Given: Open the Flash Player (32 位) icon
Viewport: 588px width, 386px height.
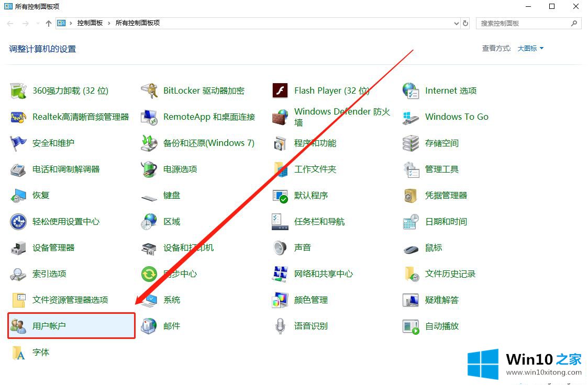Looking at the screenshot, I should coord(280,90).
